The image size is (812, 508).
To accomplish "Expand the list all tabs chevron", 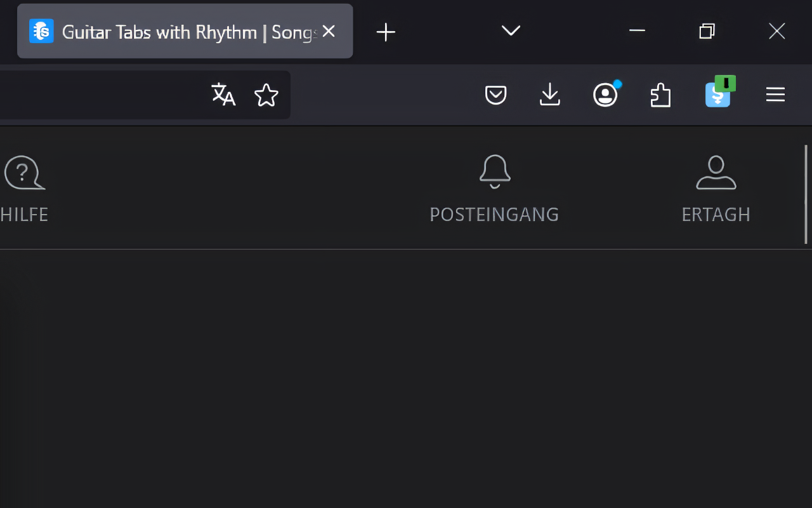I will coord(511,30).
